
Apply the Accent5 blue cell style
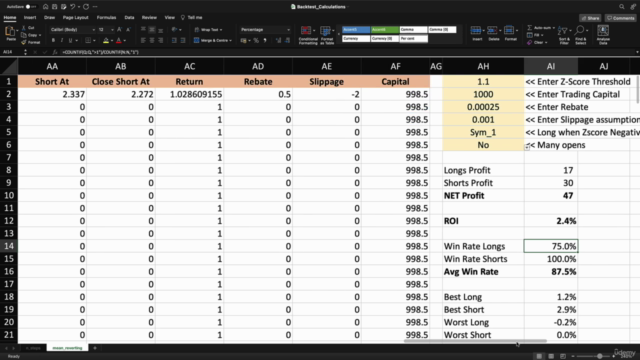point(356,29)
